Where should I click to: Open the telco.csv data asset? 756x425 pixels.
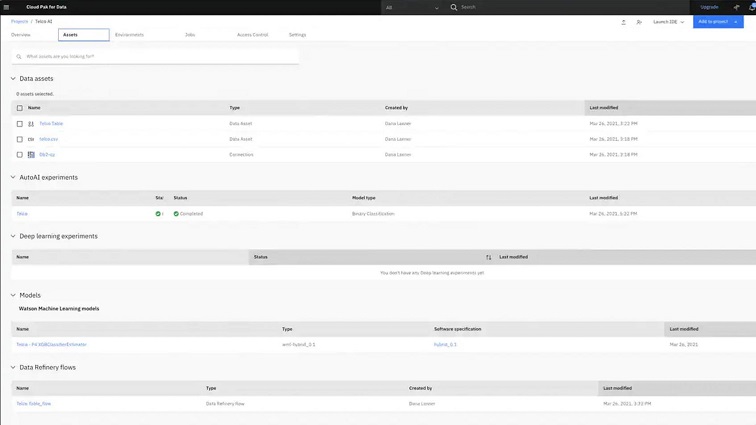point(49,139)
